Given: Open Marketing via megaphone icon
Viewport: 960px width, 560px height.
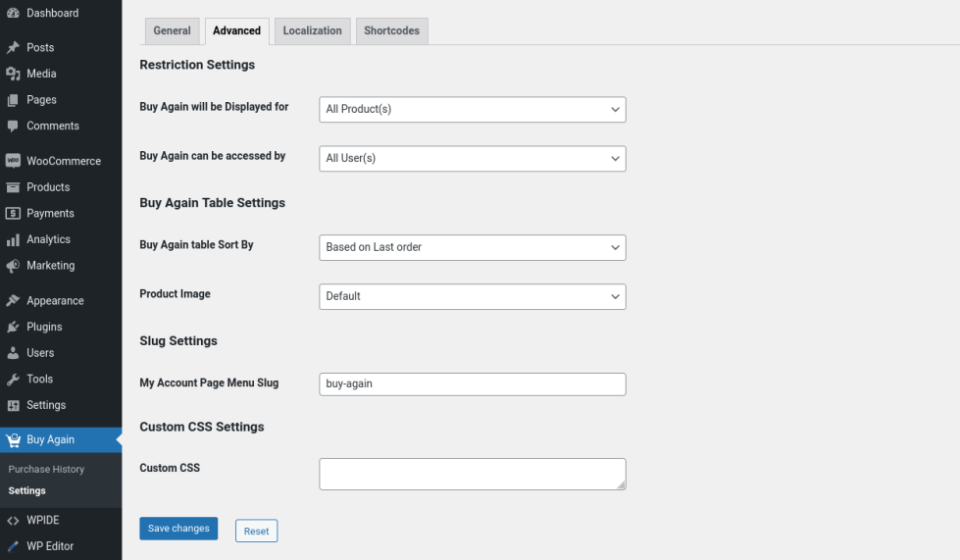Looking at the screenshot, I should [x=13, y=266].
